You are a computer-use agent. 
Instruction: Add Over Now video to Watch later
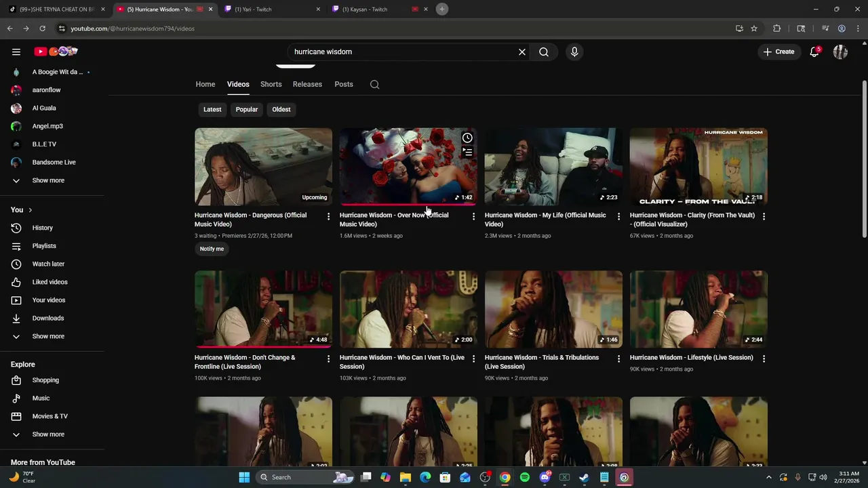click(467, 138)
